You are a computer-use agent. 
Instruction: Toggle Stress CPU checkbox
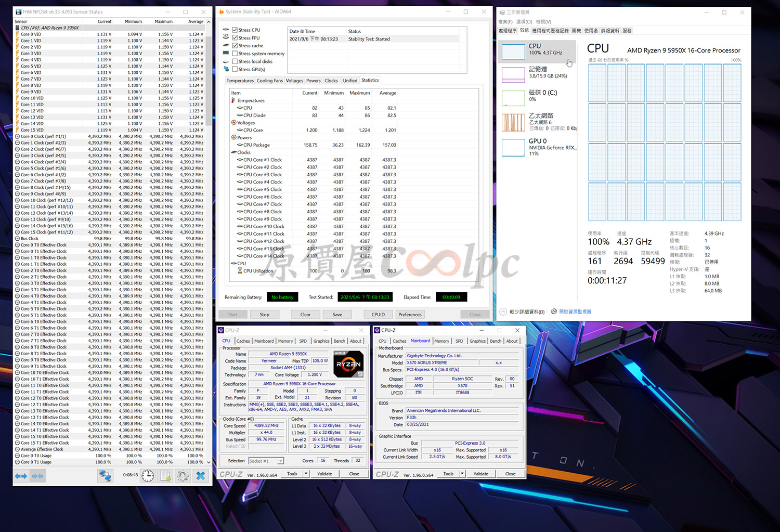(x=235, y=30)
